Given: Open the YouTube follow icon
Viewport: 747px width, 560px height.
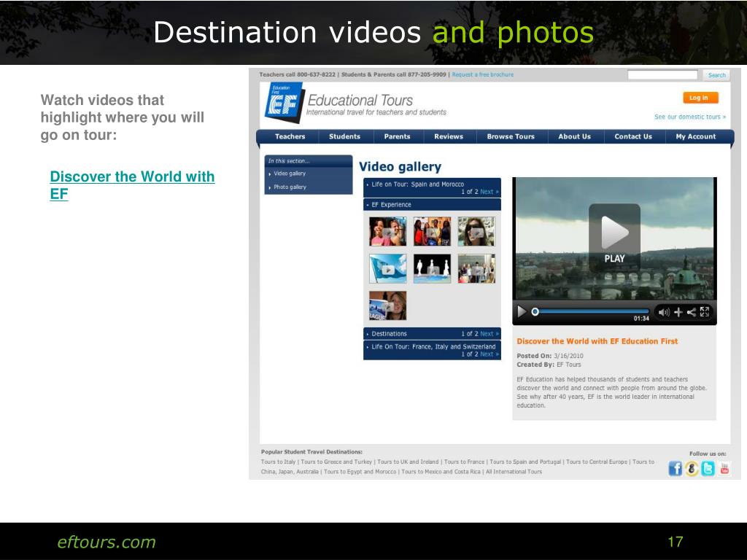Looking at the screenshot, I should coord(724,469).
